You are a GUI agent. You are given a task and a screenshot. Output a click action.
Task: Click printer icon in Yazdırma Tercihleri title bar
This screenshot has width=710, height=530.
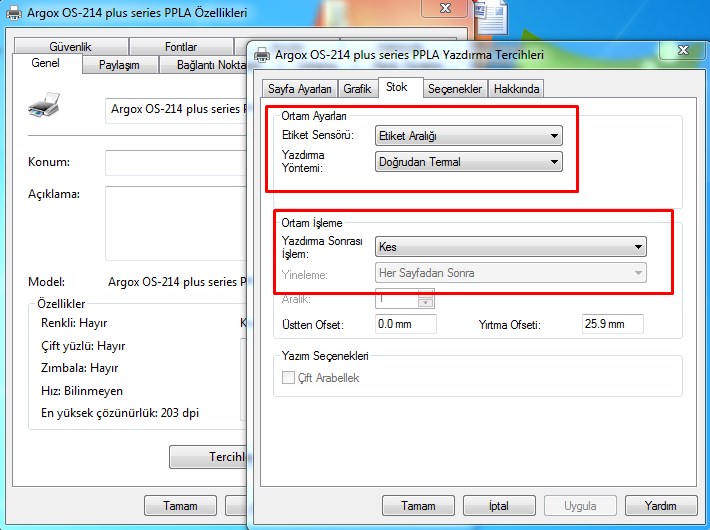[262, 55]
